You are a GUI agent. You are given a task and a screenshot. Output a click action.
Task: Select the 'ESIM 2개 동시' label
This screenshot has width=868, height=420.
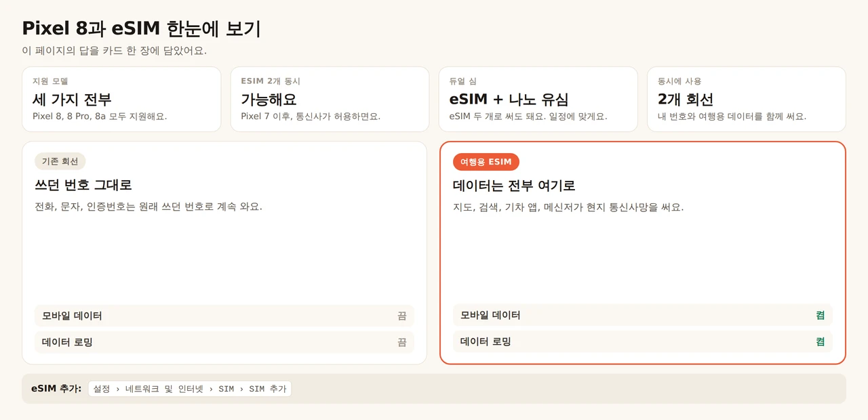(x=271, y=81)
